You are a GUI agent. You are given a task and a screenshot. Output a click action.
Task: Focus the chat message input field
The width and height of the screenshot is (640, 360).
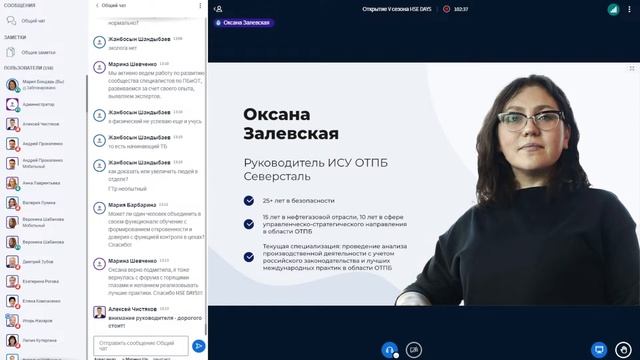click(x=141, y=346)
